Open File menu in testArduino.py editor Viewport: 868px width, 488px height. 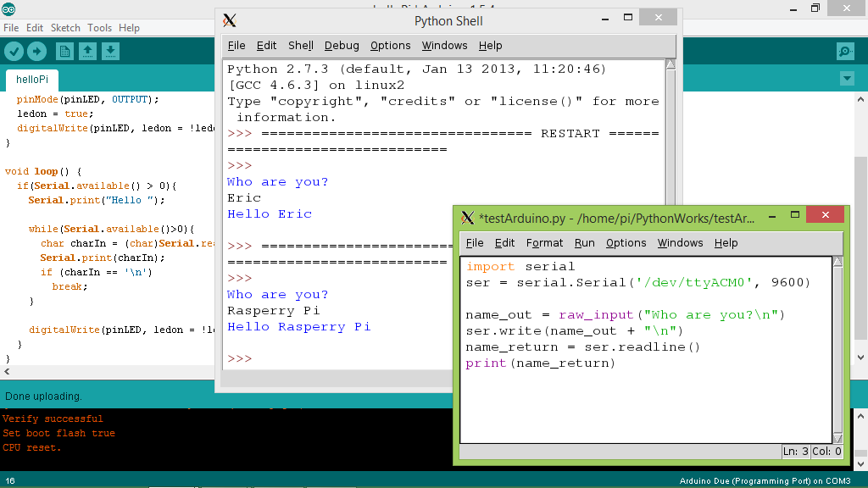475,243
